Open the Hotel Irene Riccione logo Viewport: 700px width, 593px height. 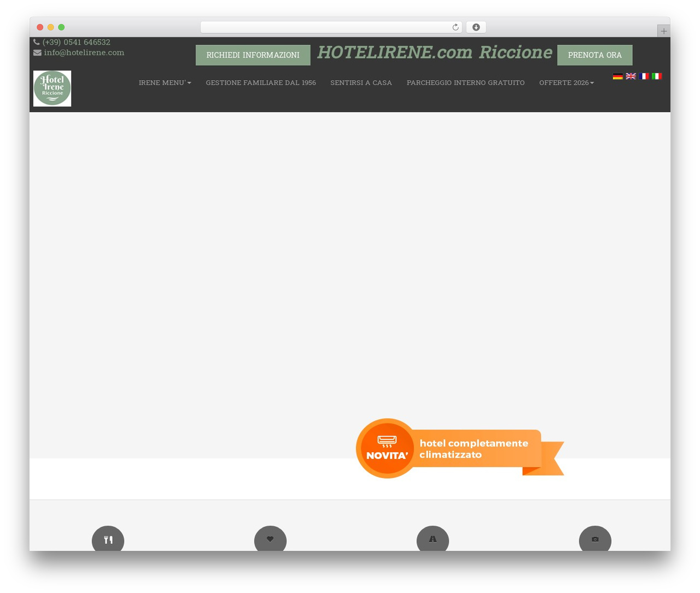pyautogui.click(x=52, y=88)
